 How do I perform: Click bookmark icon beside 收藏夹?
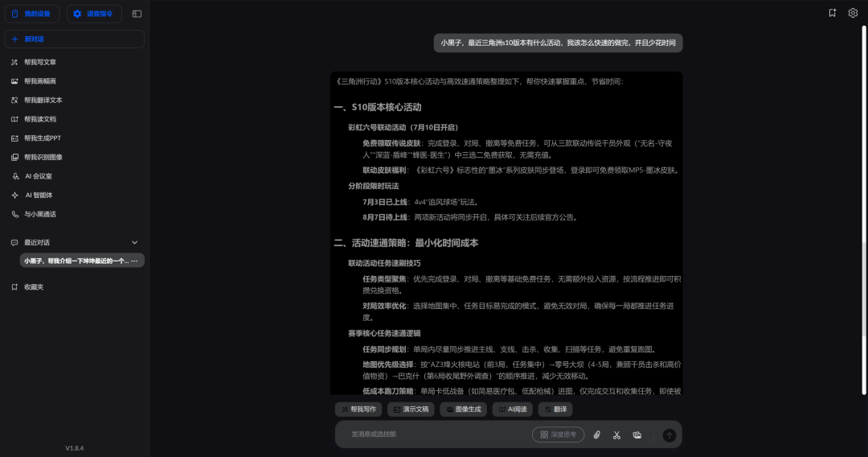pyautogui.click(x=14, y=287)
